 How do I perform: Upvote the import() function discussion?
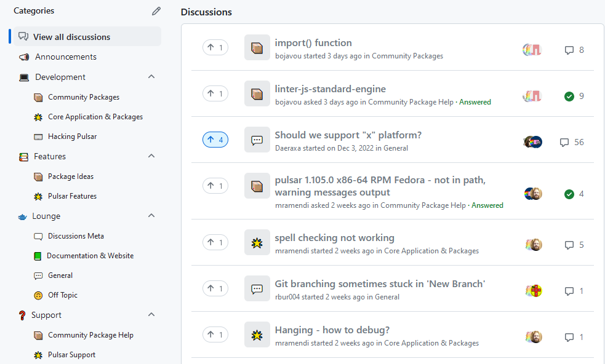click(x=215, y=47)
